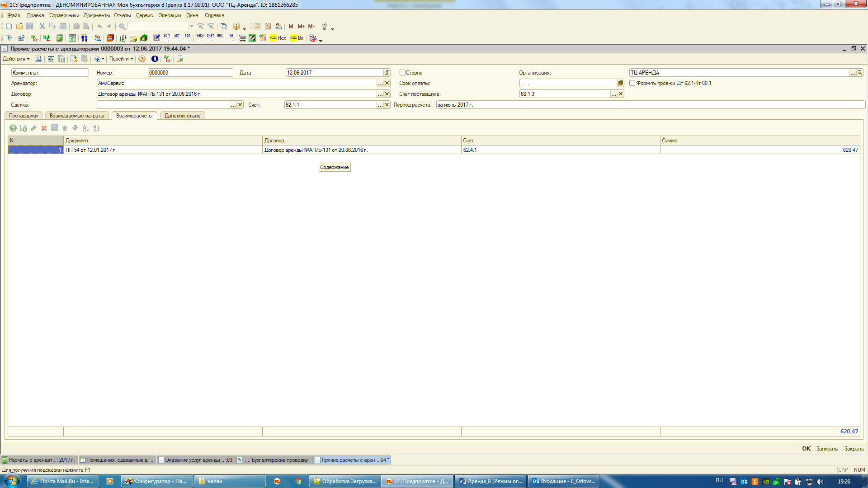Delete the selected row with the red X
Screen dimensions: 868x488
click(x=44, y=128)
